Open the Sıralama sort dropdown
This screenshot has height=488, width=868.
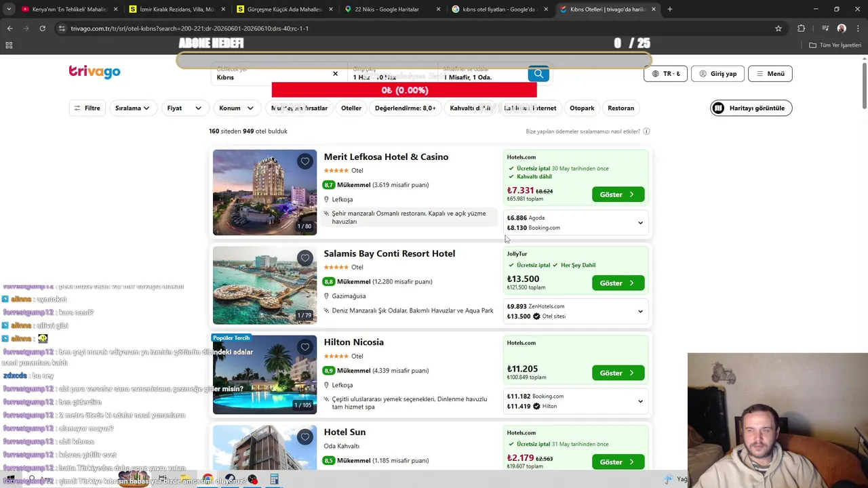132,108
